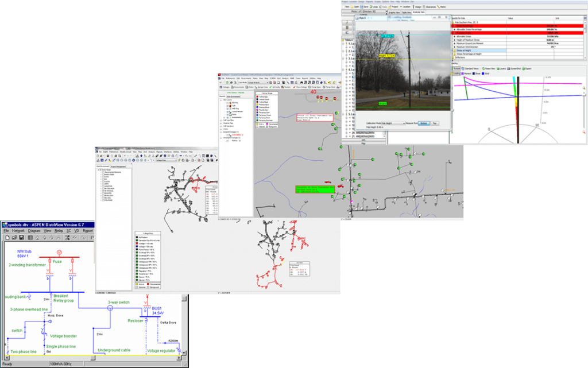
Task: Toggle the Assessments layer checkbox
Action: click(227, 117)
